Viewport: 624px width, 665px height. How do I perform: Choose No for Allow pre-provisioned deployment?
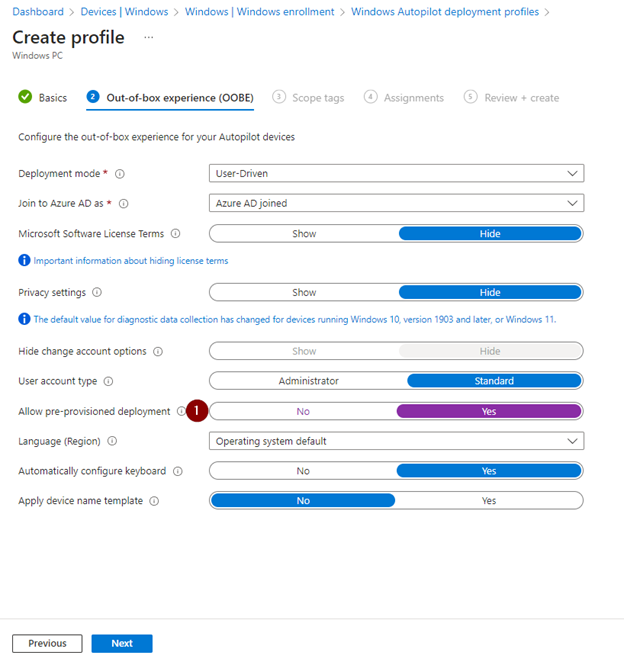303,411
